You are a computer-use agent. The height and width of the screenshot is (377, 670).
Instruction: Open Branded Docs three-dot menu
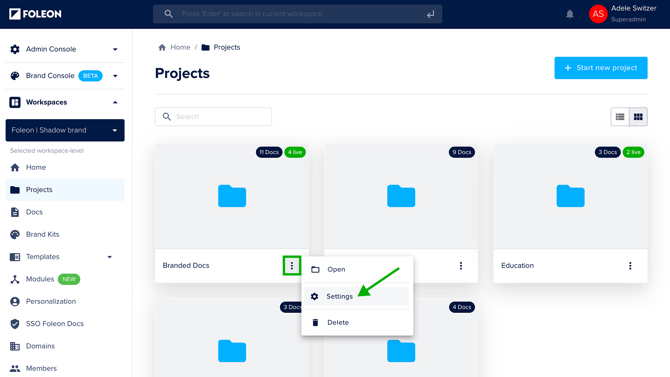pyautogui.click(x=292, y=265)
